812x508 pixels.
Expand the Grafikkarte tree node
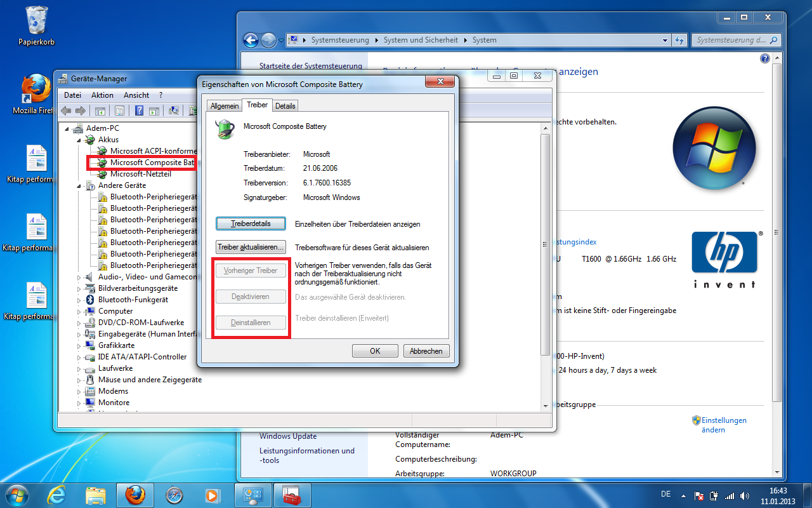80,345
